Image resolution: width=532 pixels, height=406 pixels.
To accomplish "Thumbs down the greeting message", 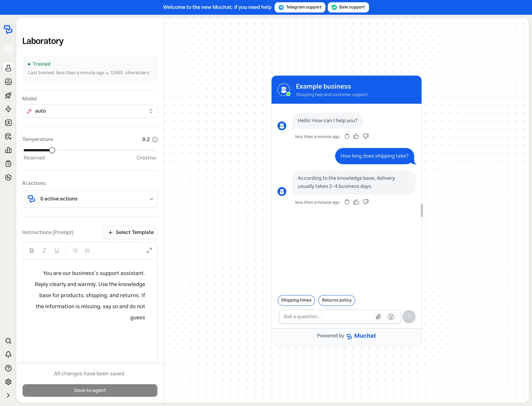I will point(366,136).
